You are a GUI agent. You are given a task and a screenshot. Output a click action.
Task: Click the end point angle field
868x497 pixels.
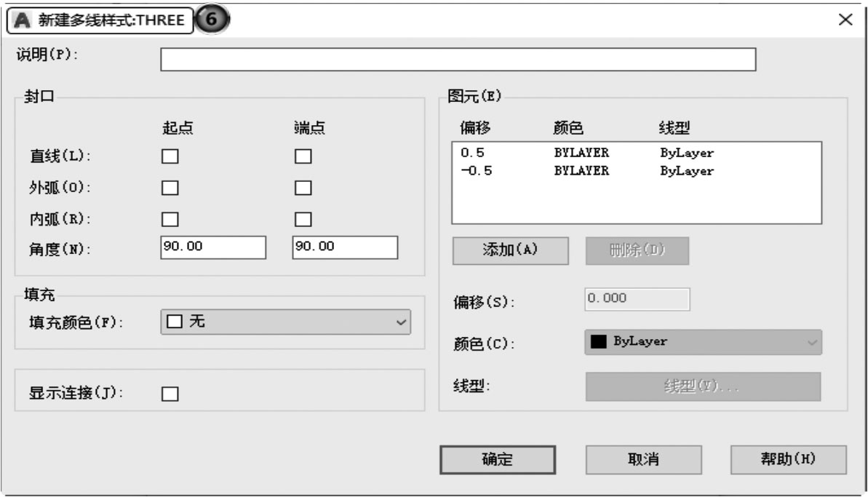[x=345, y=247]
